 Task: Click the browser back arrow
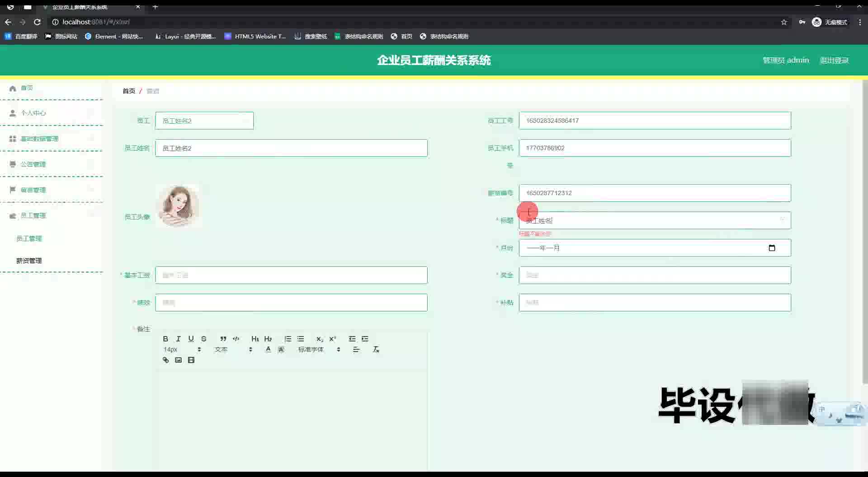coord(8,22)
